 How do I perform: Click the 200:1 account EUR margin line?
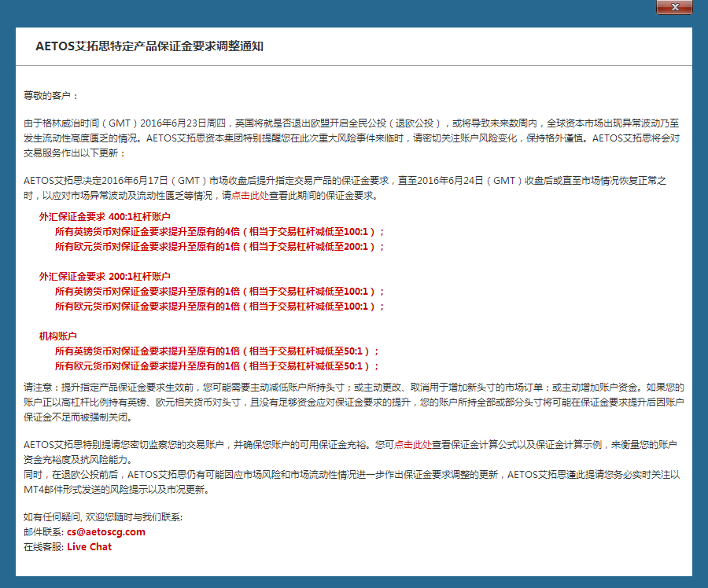211,307
